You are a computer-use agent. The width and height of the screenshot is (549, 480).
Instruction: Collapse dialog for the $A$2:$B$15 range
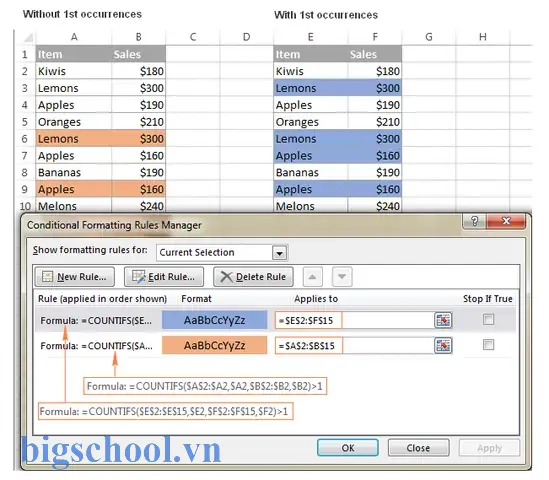coord(443,346)
